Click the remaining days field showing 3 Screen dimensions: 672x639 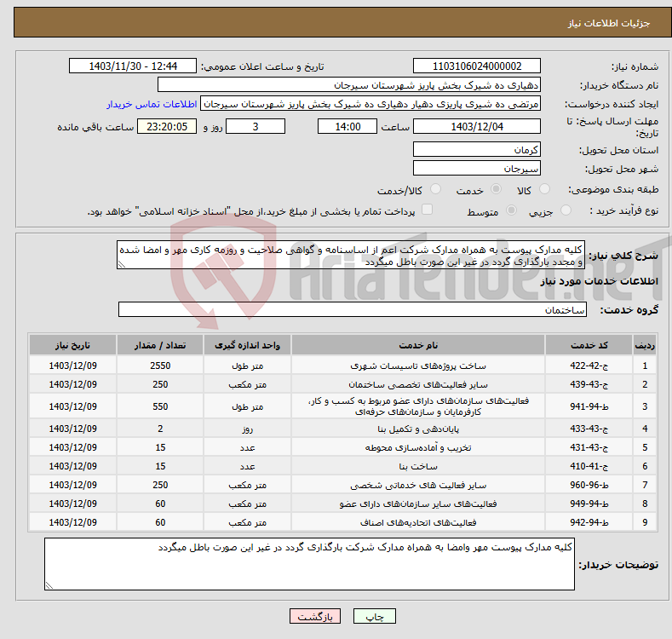point(256,126)
